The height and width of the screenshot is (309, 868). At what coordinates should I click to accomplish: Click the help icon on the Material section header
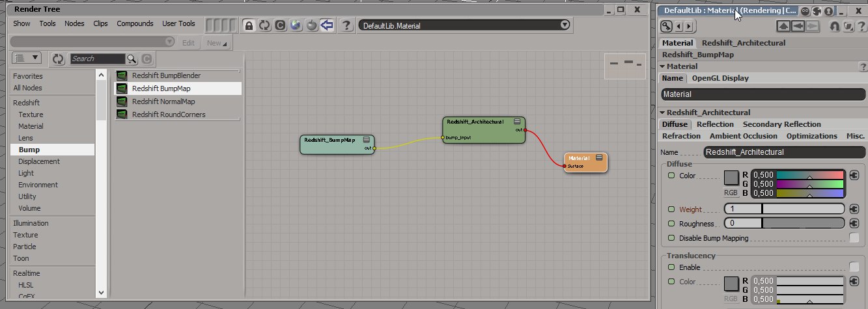tap(863, 66)
